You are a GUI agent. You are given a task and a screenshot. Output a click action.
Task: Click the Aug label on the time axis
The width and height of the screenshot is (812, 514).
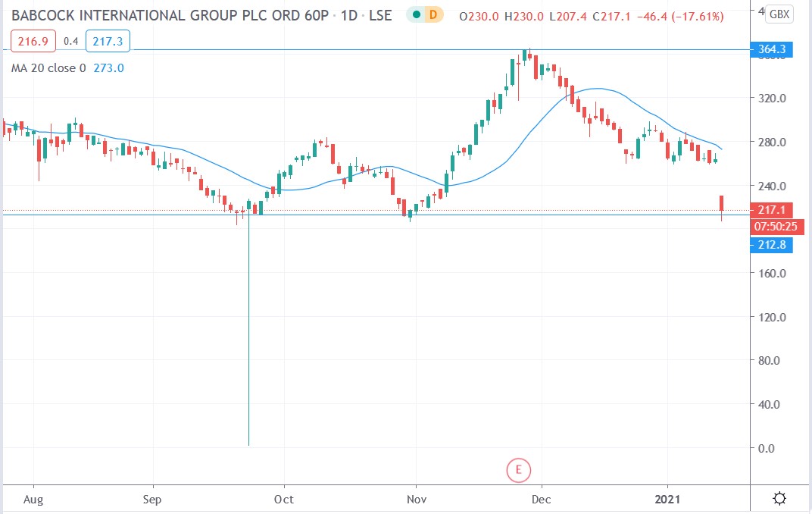coord(33,500)
